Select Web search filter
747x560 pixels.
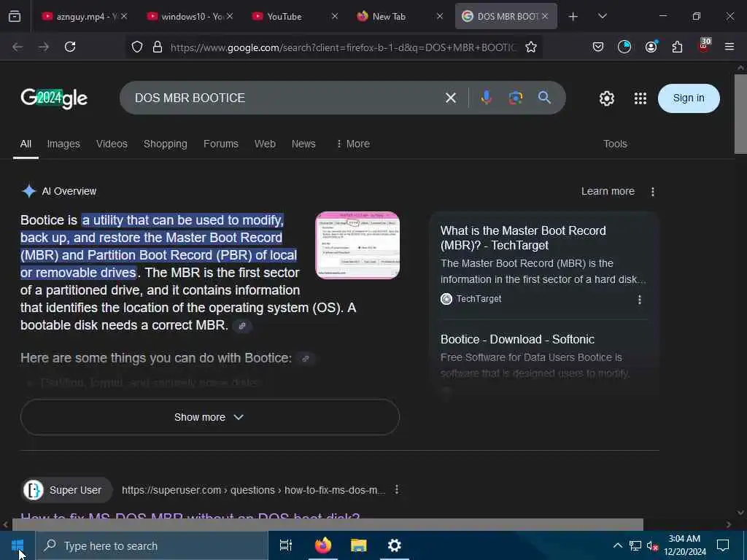[x=265, y=144]
